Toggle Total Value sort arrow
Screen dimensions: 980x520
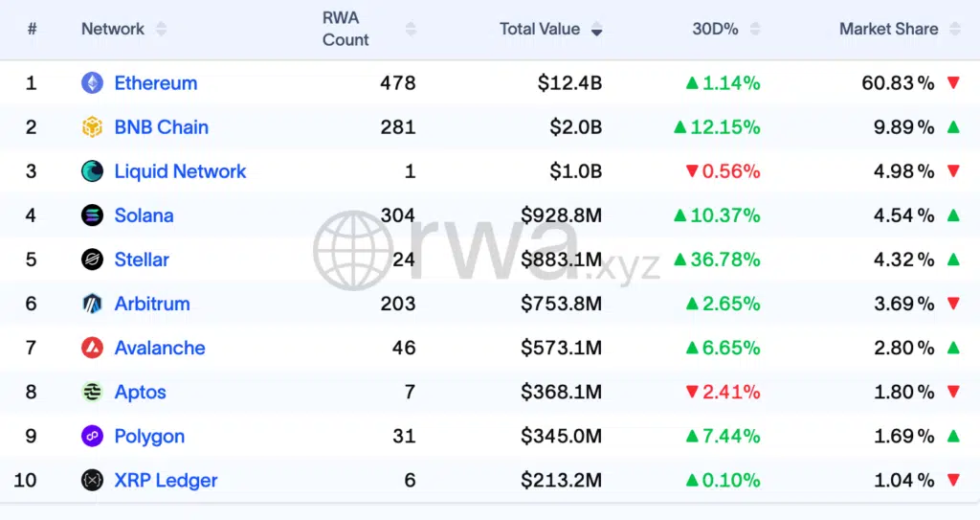pyautogui.click(x=596, y=30)
